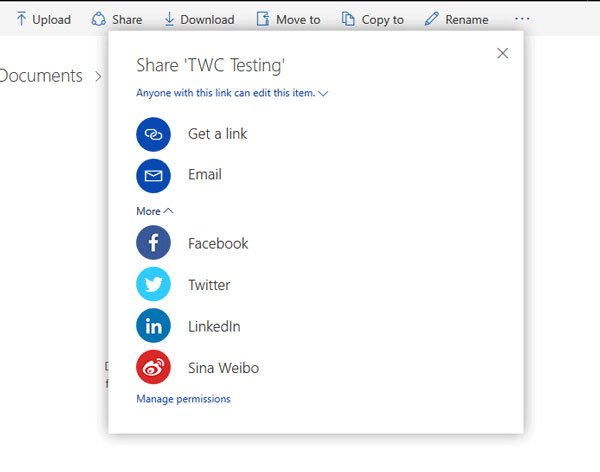The width and height of the screenshot is (600, 472).
Task: Click the Copy to toolbar label
Action: click(383, 20)
